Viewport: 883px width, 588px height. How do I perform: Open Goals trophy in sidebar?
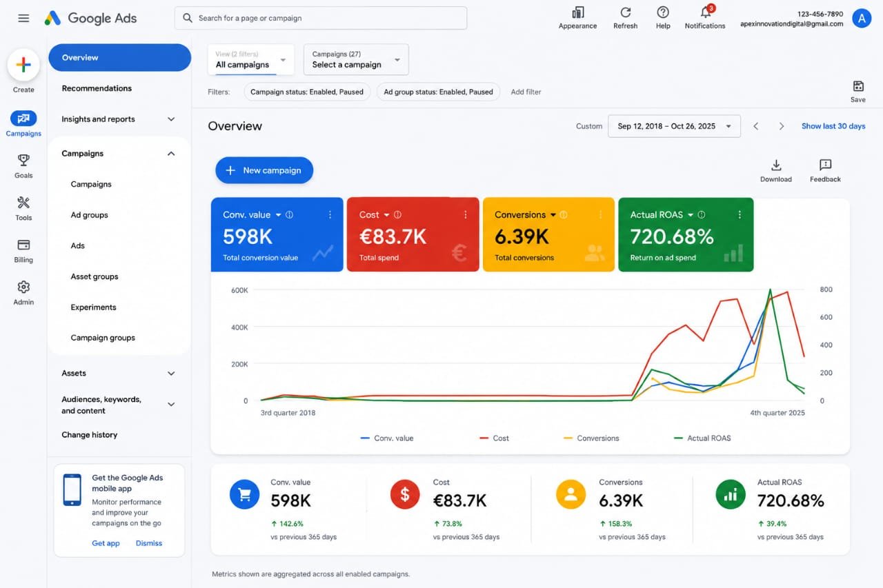(x=23, y=160)
